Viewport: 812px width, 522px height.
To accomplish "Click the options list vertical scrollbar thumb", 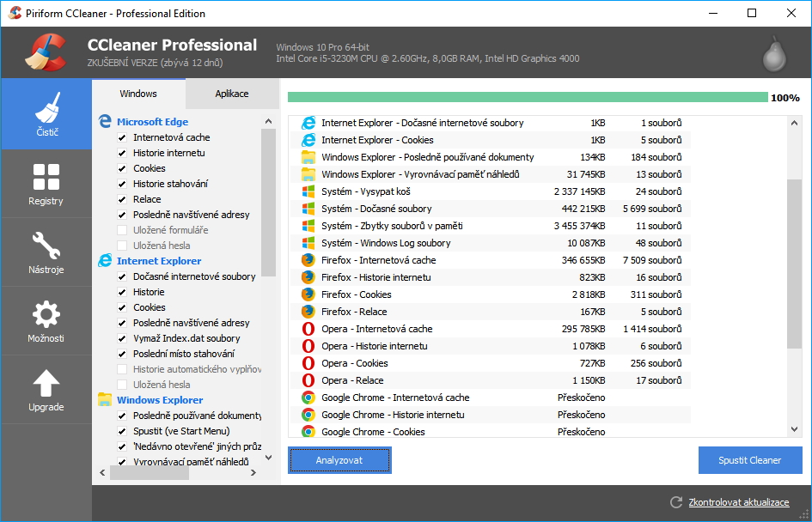I will 268,203.
